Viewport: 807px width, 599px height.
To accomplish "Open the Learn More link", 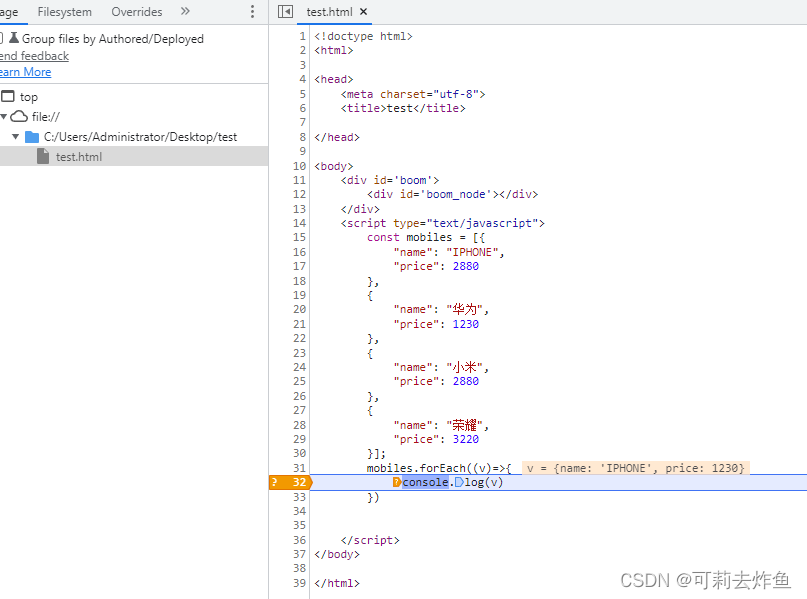I will tap(25, 72).
